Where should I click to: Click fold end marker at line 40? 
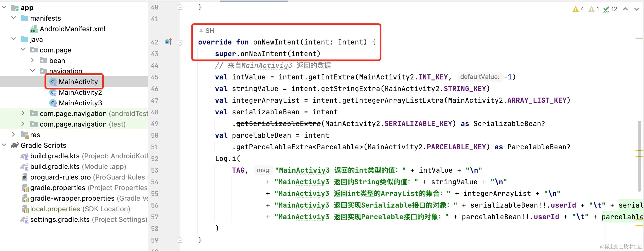click(180, 7)
